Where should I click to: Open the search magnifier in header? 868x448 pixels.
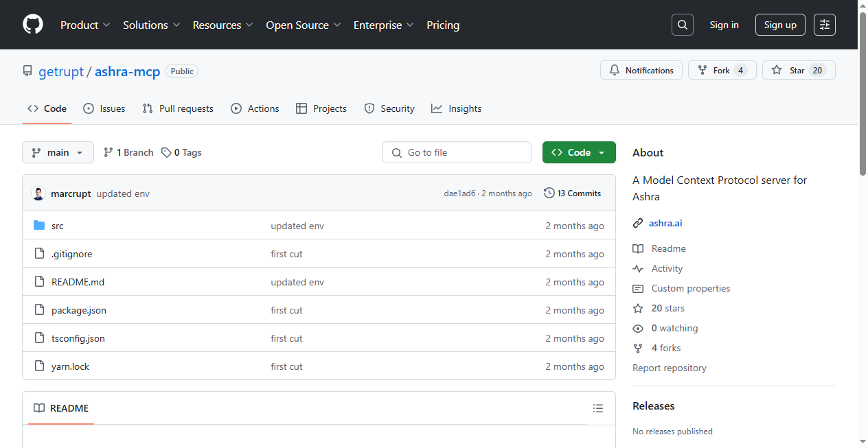click(683, 25)
